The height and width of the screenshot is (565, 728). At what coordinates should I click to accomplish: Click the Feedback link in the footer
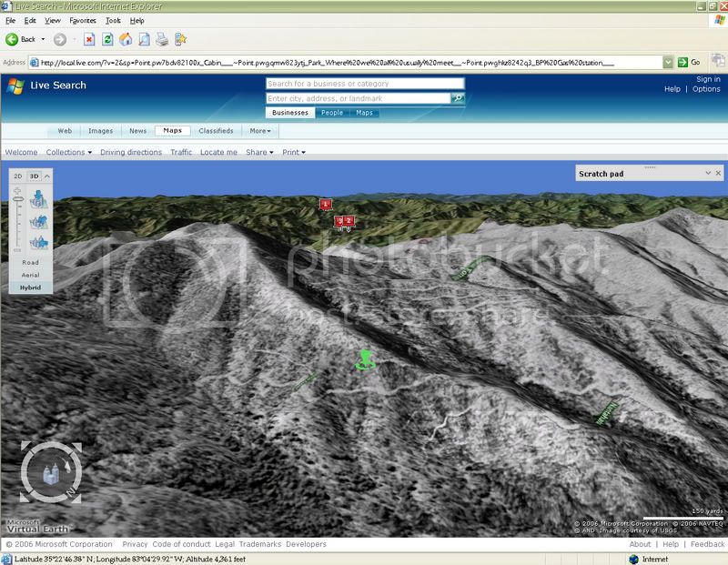click(707, 544)
